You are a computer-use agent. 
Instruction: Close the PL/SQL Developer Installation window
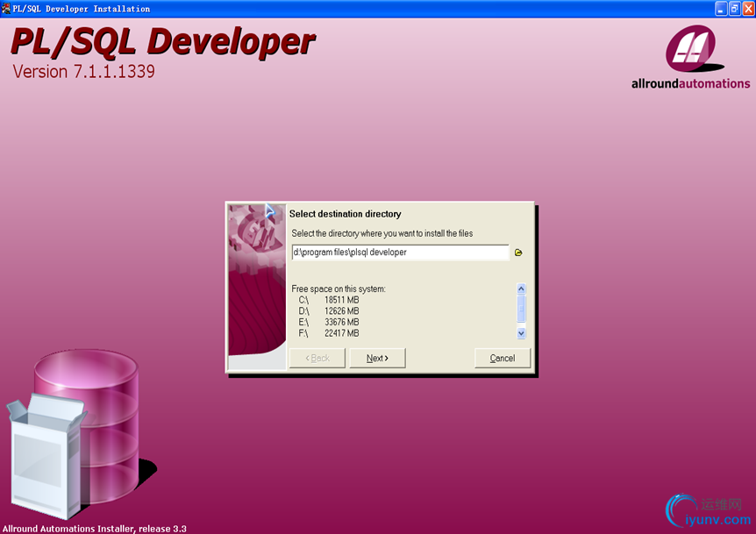(x=749, y=9)
